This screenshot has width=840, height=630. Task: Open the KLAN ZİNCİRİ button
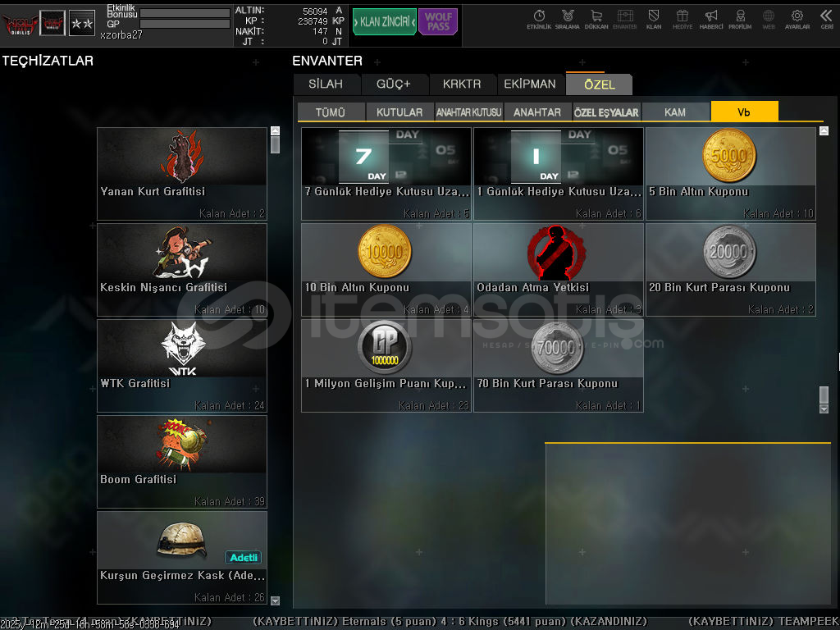point(384,22)
